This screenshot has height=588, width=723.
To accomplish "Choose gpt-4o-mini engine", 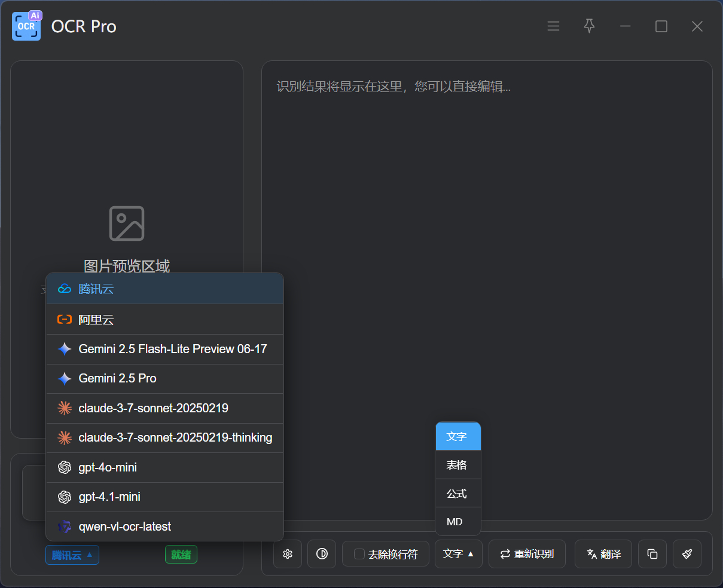I will click(164, 467).
